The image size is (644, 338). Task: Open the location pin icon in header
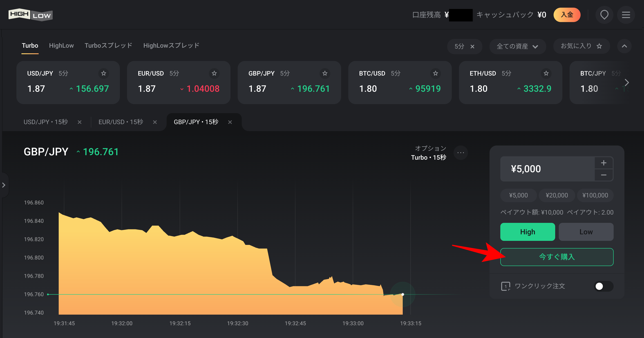[604, 15]
